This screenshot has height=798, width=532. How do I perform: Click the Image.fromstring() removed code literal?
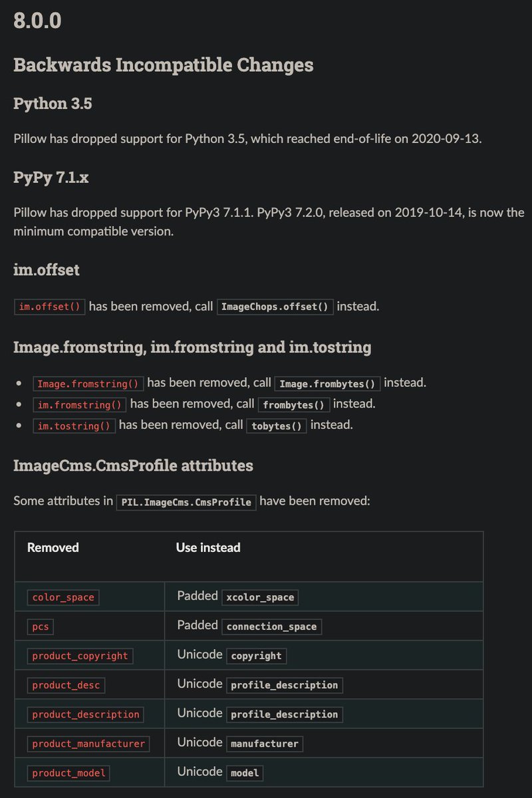point(88,384)
